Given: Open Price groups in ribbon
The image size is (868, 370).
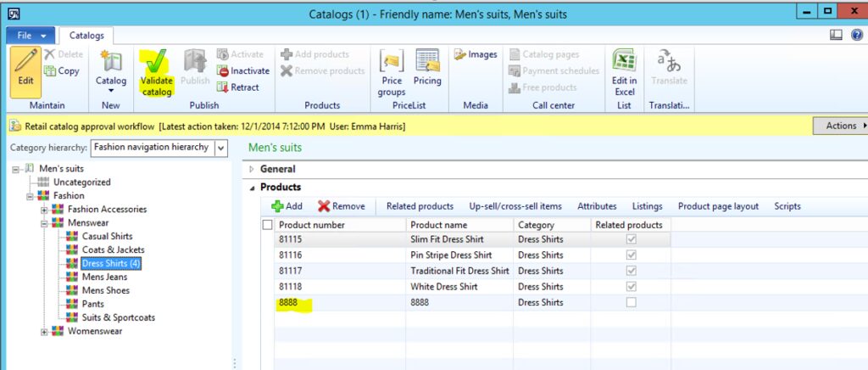Looking at the screenshot, I should tap(391, 61).
